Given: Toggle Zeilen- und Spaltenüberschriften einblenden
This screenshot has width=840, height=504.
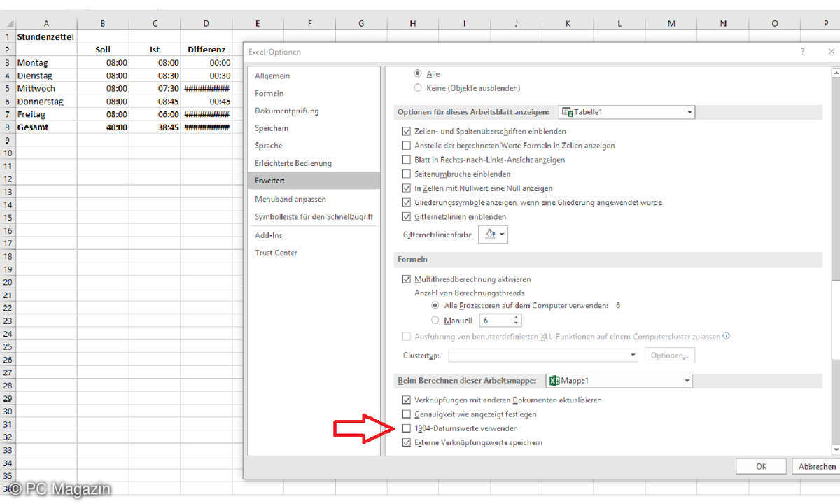Looking at the screenshot, I should click(x=407, y=131).
